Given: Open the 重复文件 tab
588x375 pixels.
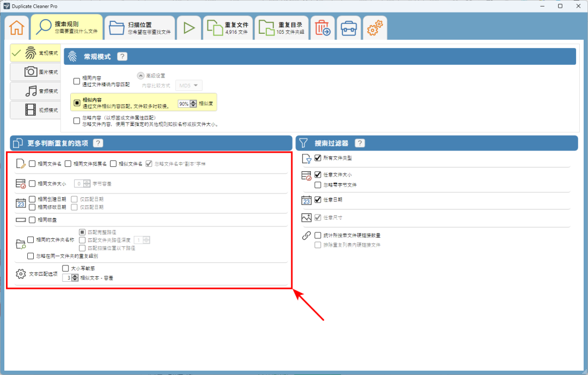Looking at the screenshot, I should pos(228,28).
